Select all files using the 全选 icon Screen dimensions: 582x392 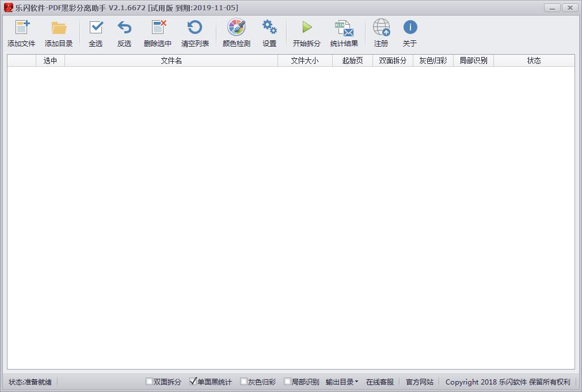pyautogui.click(x=95, y=32)
